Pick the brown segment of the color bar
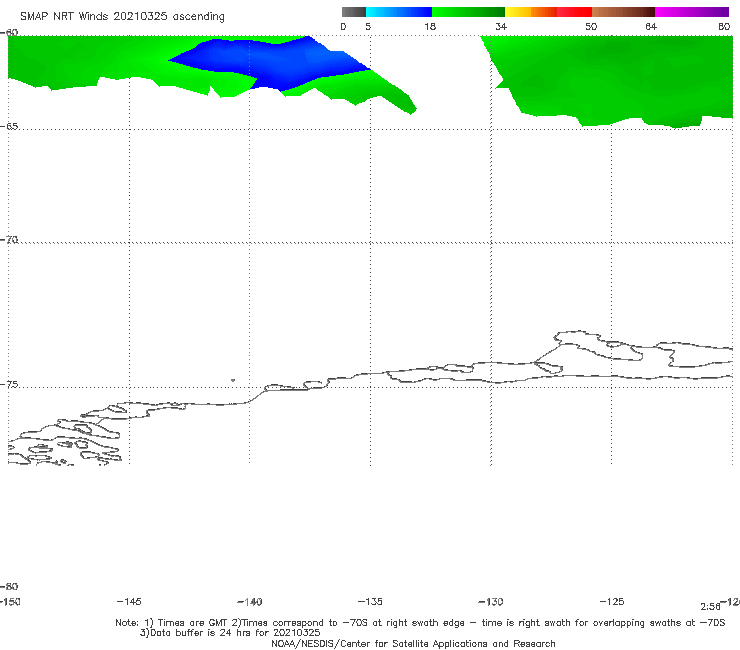 tap(623, 12)
